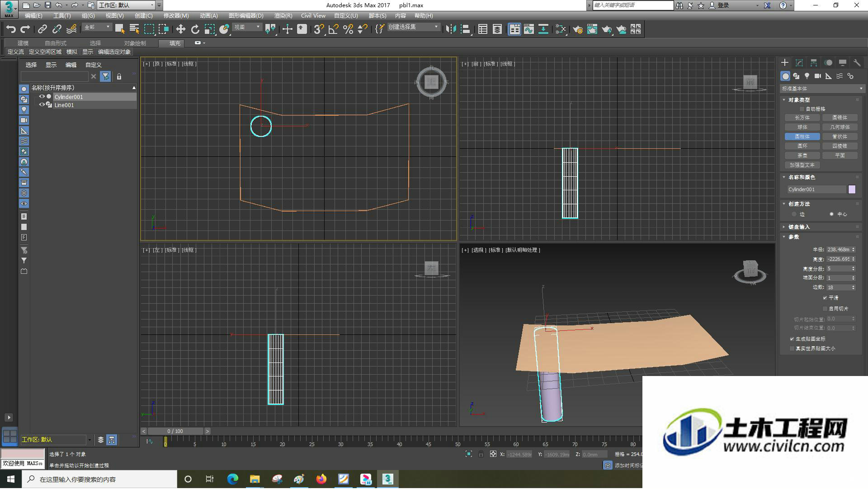Activate Select and Scale tool
The height and width of the screenshot is (489, 868).
click(209, 29)
